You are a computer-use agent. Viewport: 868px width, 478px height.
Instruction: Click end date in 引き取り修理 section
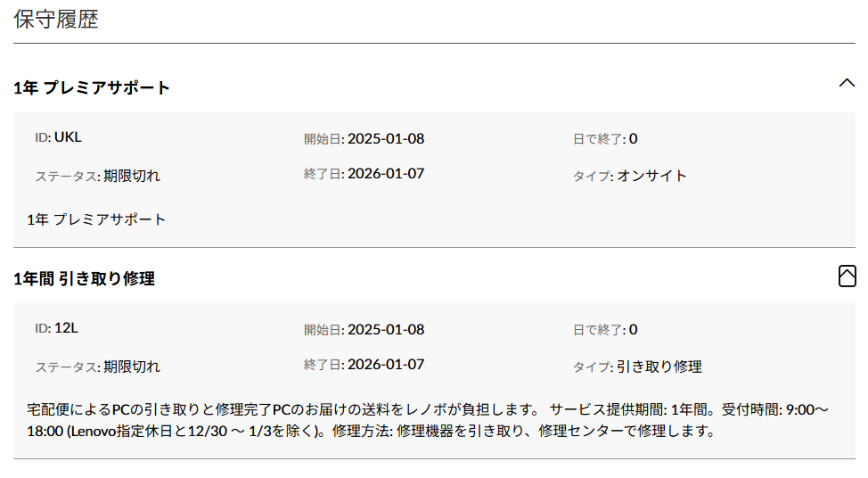[385, 364]
